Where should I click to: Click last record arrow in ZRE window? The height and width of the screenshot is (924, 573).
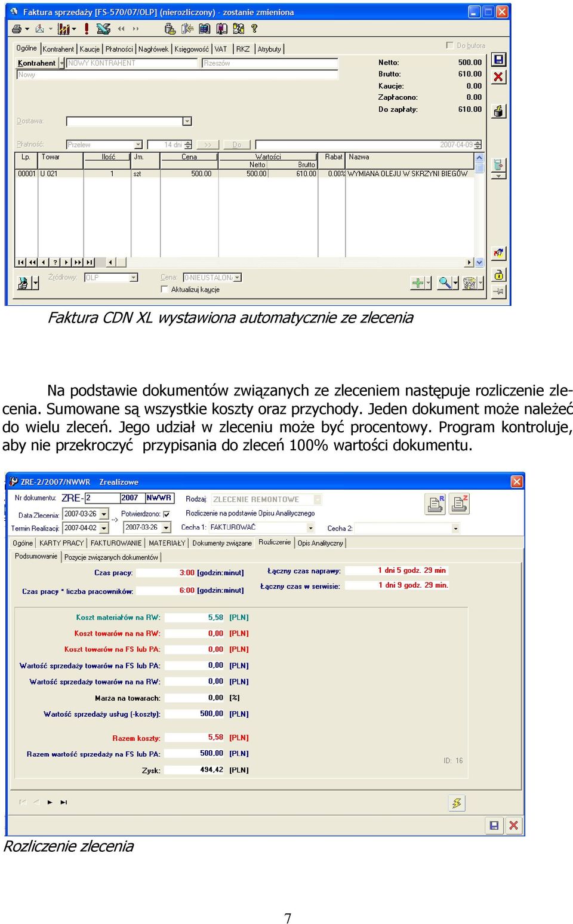click(63, 802)
